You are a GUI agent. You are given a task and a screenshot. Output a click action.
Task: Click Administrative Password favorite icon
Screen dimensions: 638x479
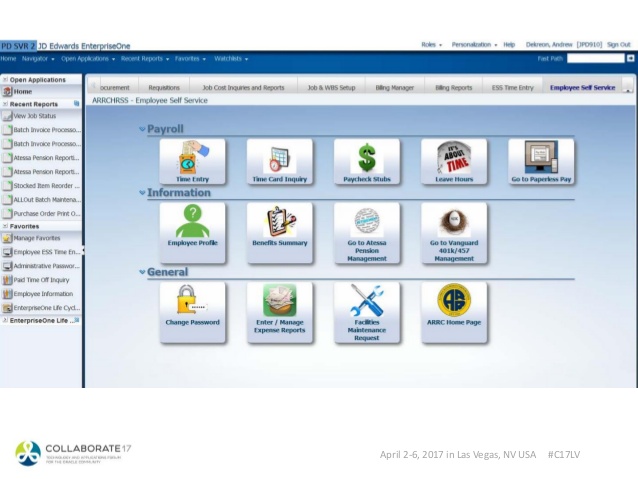[x=7, y=266]
